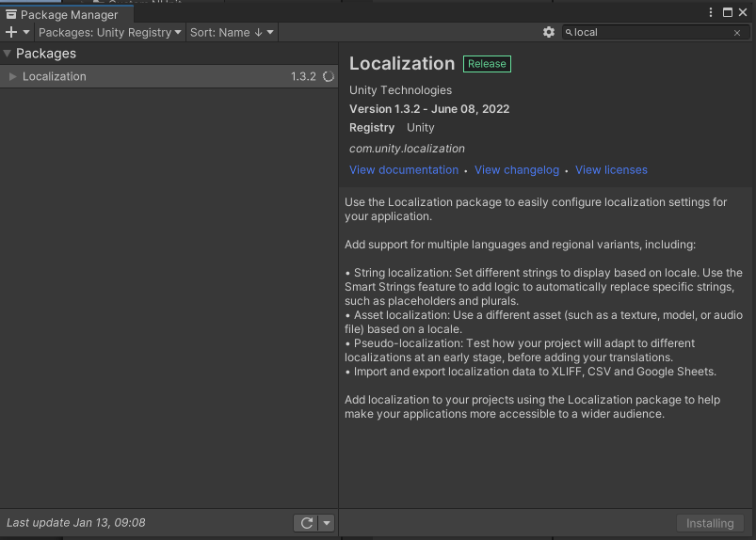Expand the Localization package versions arrow

pyautogui.click(x=13, y=76)
